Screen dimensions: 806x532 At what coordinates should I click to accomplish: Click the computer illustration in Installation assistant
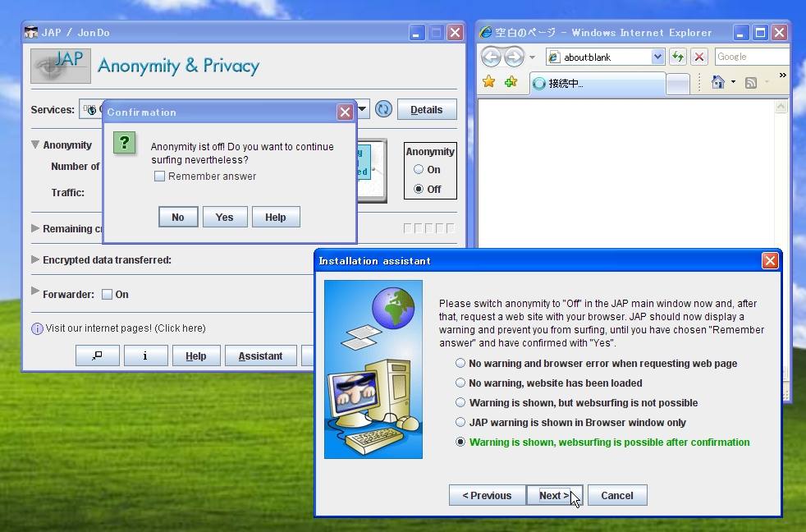tap(373, 369)
